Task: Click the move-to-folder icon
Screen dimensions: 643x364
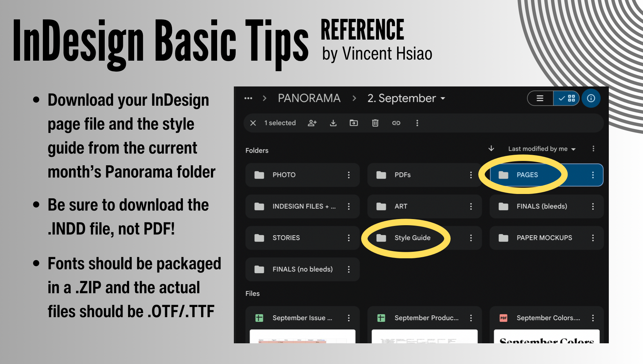Action: point(354,123)
